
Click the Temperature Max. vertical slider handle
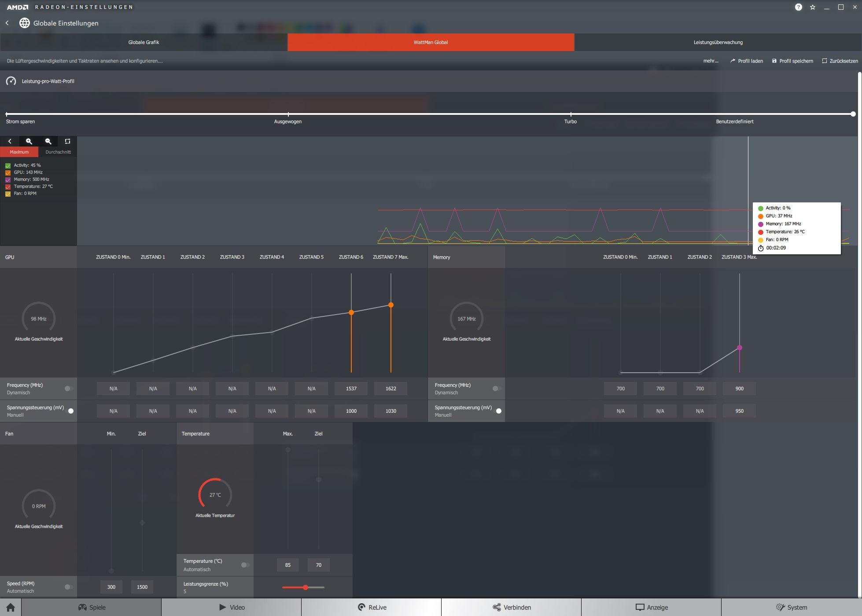[288, 450]
